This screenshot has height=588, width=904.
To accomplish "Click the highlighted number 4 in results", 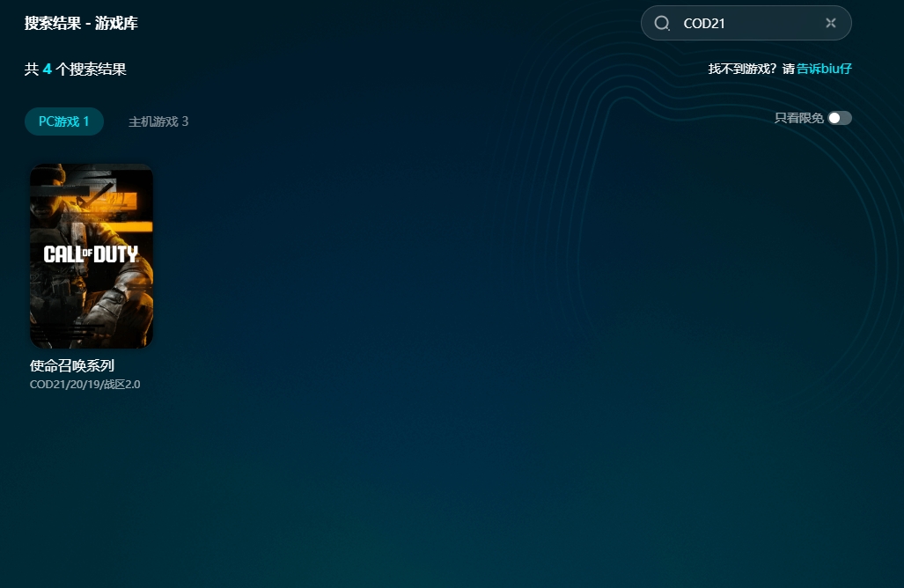I will click(x=47, y=69).
